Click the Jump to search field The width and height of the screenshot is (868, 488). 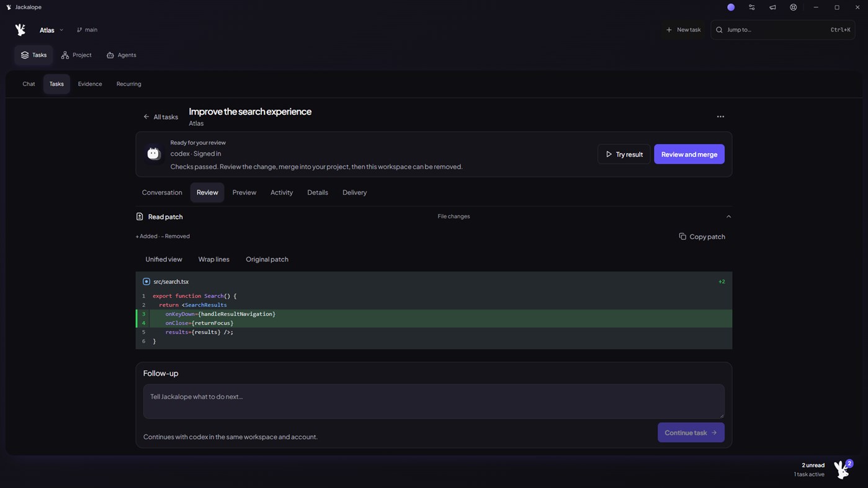[782, 30]
